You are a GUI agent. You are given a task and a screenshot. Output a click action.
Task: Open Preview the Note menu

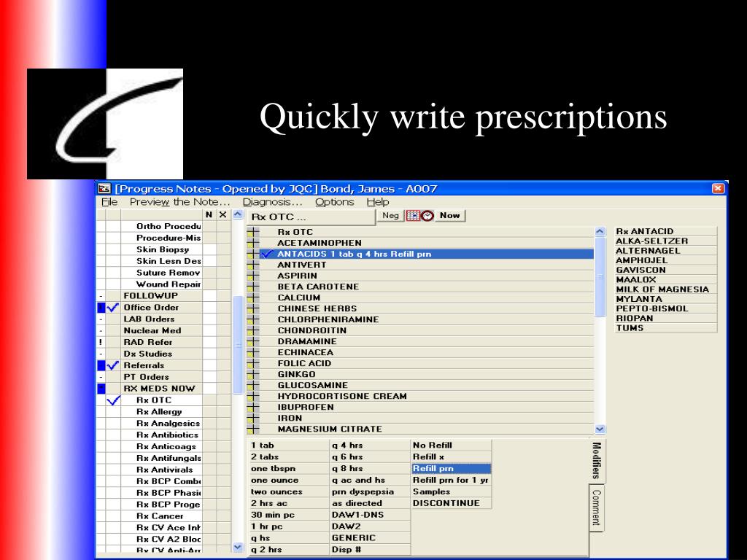tap(179, 202)
